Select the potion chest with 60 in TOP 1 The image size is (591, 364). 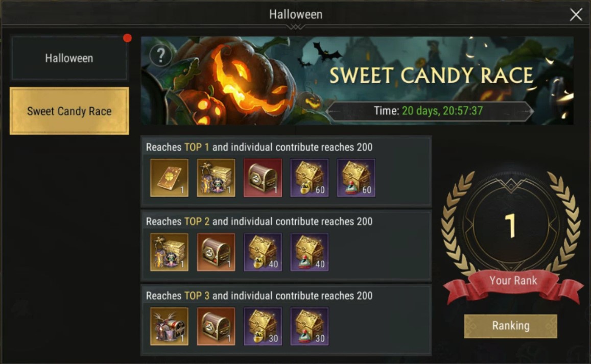[x=356, y=178]
